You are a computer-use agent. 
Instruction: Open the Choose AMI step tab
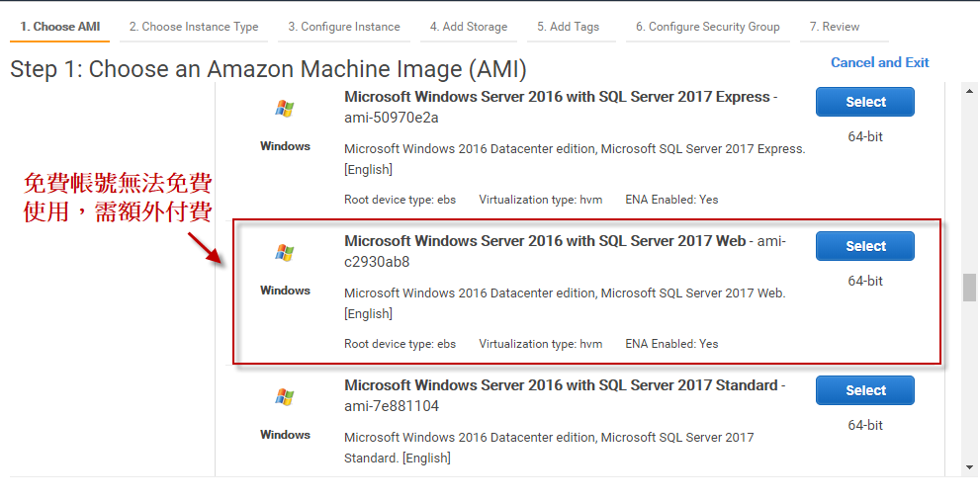coord(60,27)
